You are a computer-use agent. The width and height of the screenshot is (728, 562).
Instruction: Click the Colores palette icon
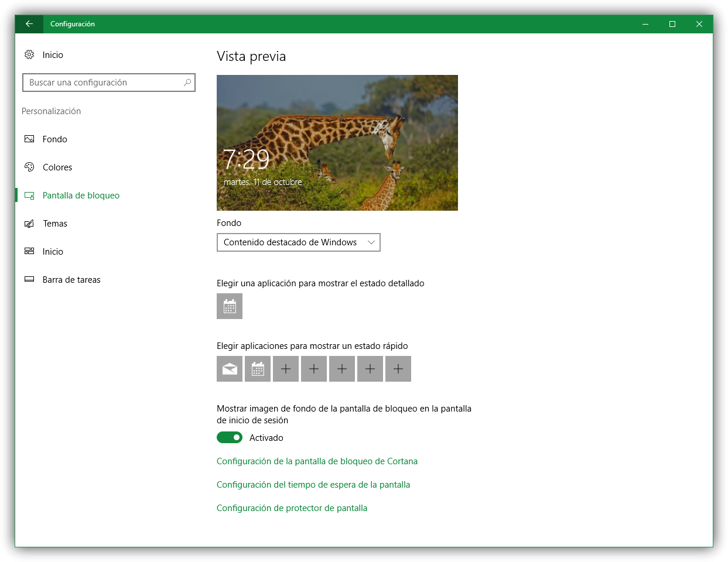tap(29, 167)
